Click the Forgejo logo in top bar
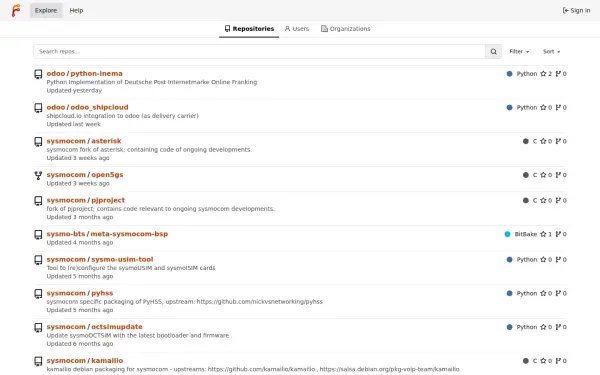The height and width of the screenshot is (375, 600). coord(16,10)
